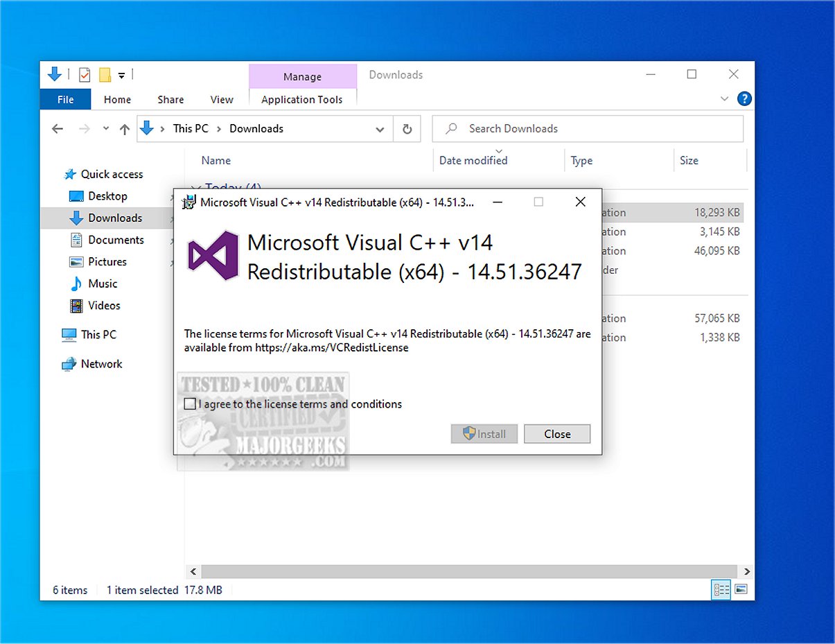The width and height of the screenshot is (835, 644).
Task: Click the Forward navigation arrow
Action: point(84,128)
